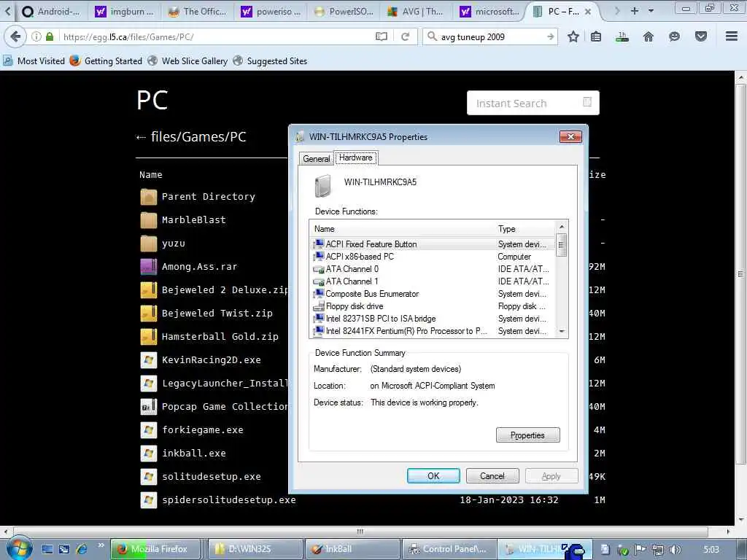Reload the page with the refresh icon
747x560 pixels.
click(405, 36)
